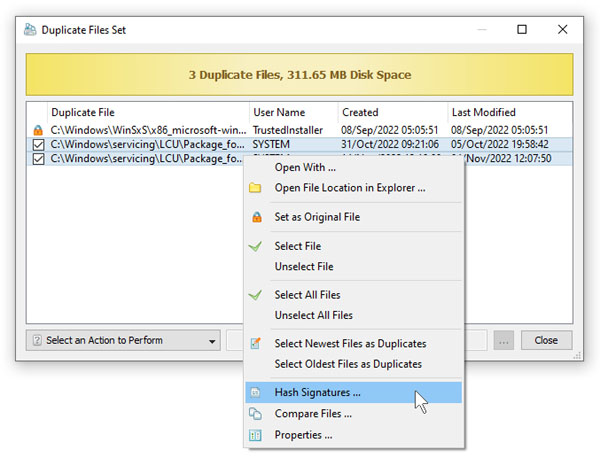600x458 pixels.
Task: Click the TrustedInstaller user name cell
Action: [x=288, y=130]
